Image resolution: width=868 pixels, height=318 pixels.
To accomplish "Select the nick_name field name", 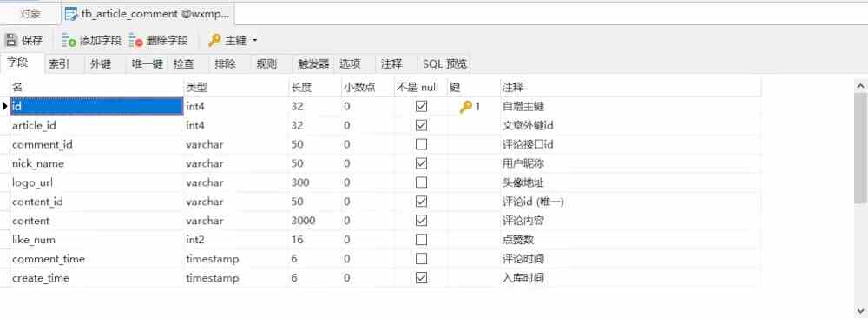I will [x=38, y=163].
